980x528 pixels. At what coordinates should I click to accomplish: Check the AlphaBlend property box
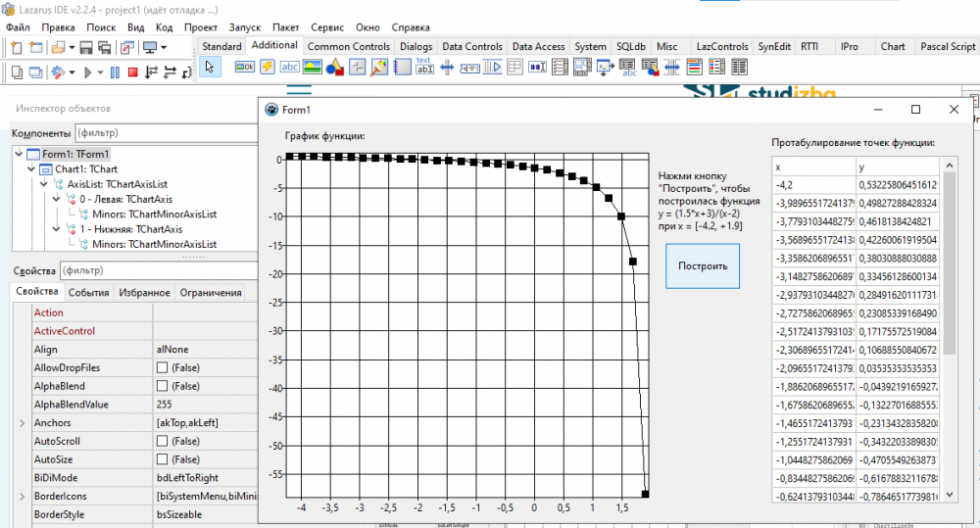coord(162,386)
